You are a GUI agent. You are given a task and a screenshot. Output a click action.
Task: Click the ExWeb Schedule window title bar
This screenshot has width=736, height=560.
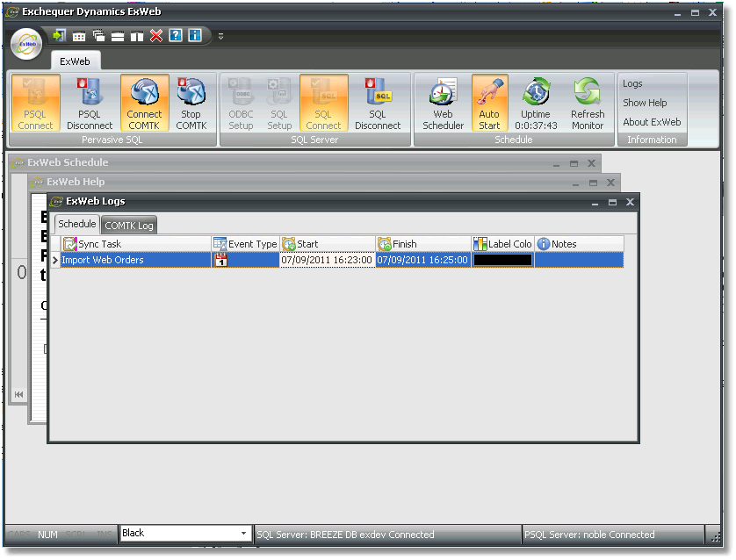click(x=305, y=162)
